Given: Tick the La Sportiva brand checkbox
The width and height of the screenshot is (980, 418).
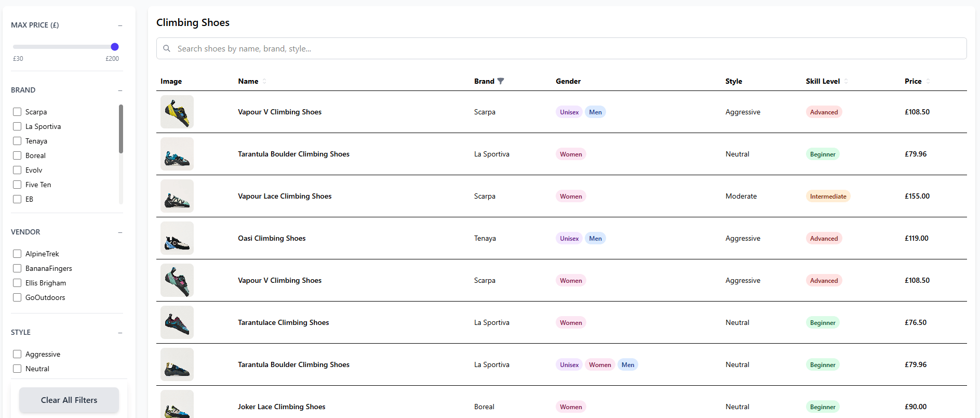Looking at the screenshot, I should tap(17, 126).
